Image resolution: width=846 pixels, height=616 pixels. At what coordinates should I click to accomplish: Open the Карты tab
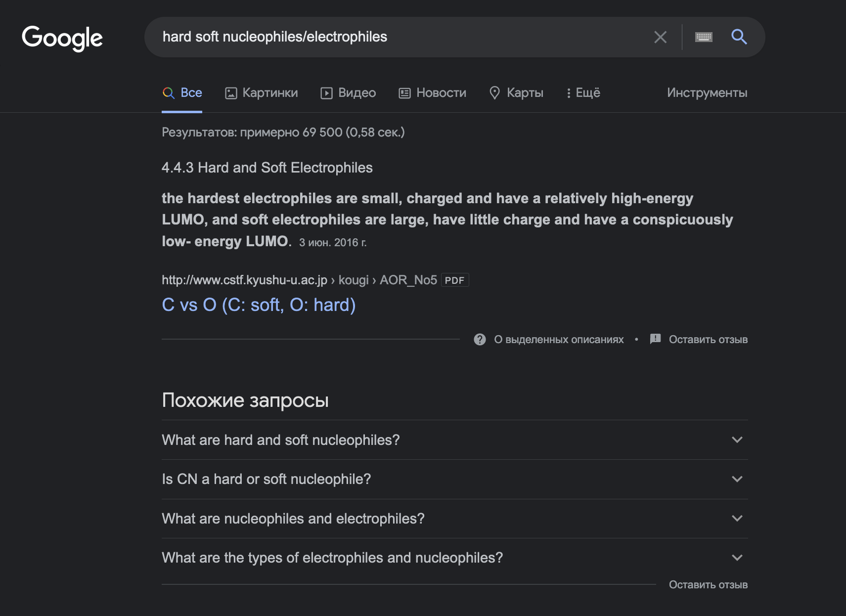coord(516,93)
